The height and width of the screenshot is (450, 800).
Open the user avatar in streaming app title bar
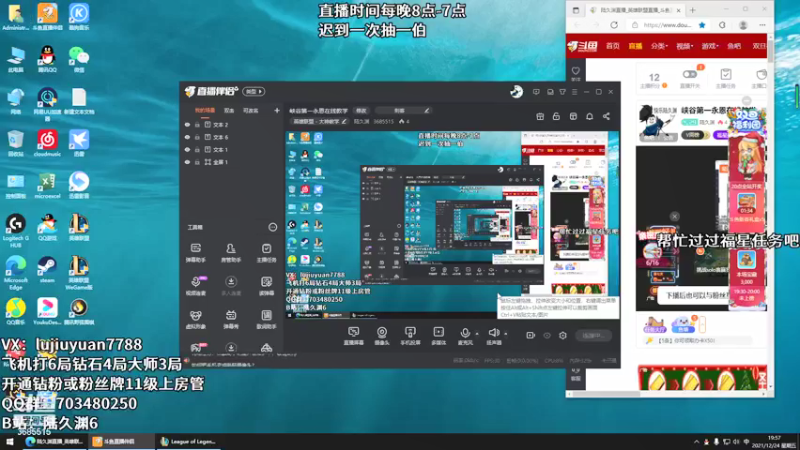click(516, 92)
